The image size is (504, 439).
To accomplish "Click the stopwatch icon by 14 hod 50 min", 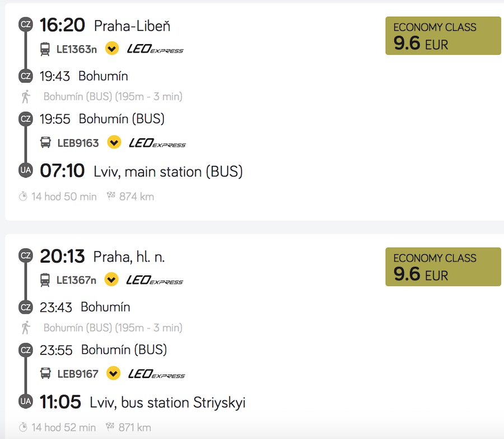I will coord(23,197).
